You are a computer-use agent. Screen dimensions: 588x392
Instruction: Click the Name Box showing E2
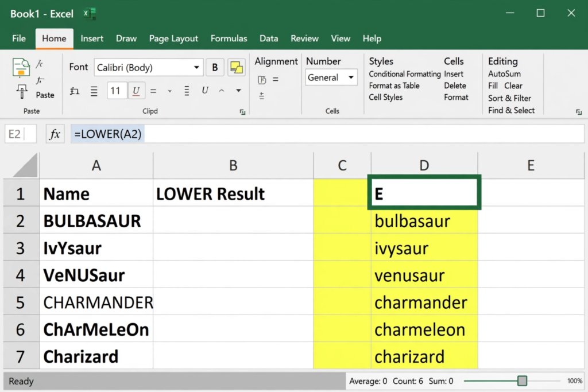coord(21,134)
